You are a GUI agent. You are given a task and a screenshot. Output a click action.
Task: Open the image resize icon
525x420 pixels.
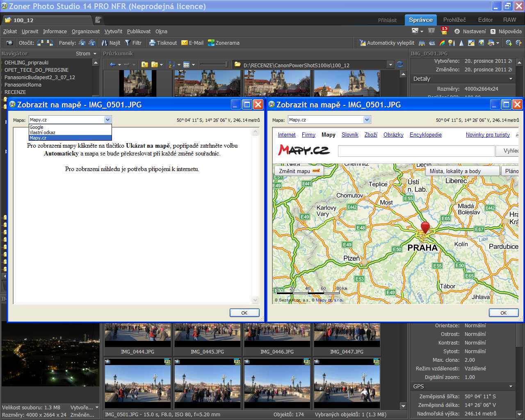[x=471, y=43]
